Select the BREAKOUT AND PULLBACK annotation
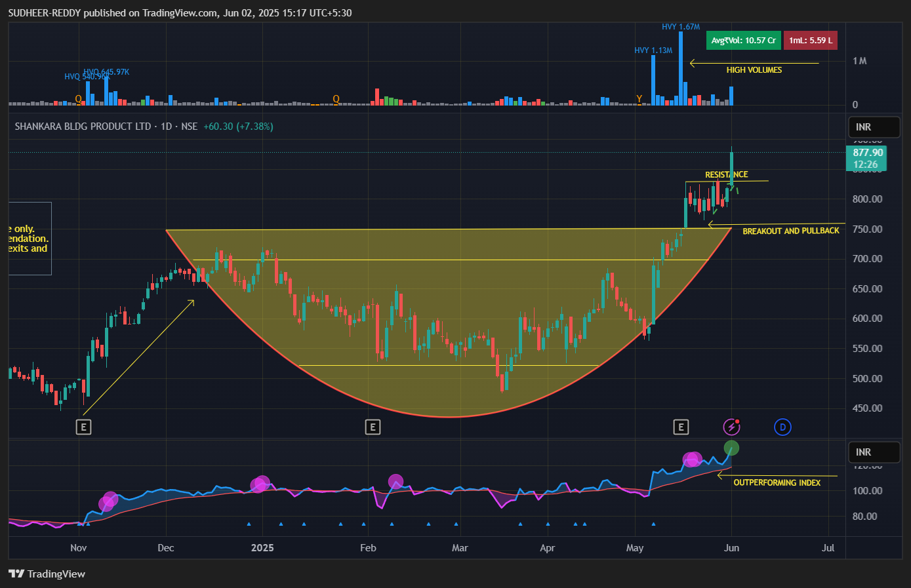The height and width of the screenshot is (588, 911). [791, 231]
